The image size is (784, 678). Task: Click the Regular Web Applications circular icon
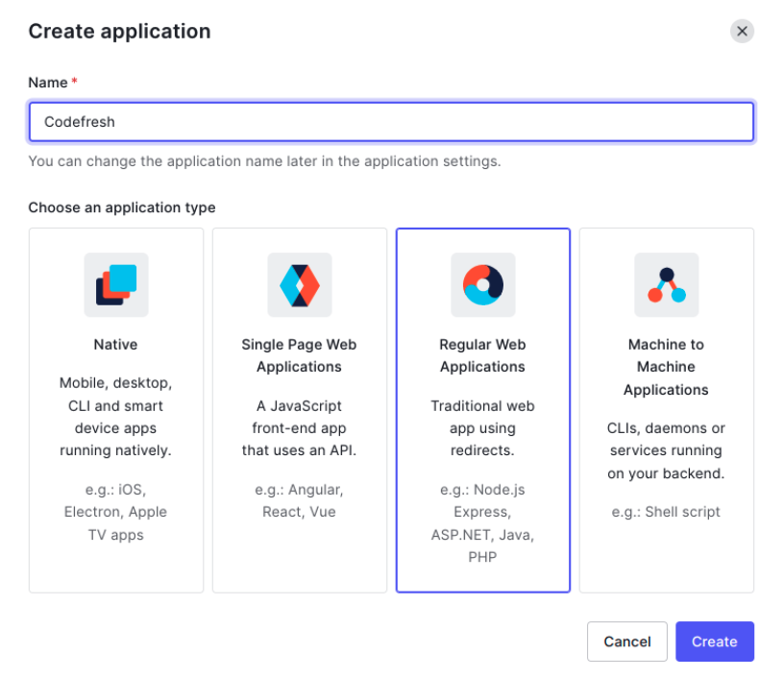tap(482, 285)
